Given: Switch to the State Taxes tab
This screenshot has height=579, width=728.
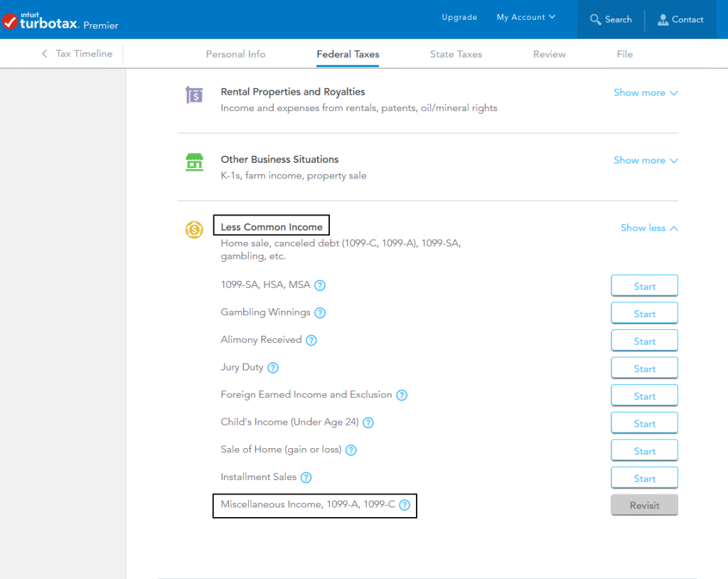Looking at the screenshot, I should (456, 54).
